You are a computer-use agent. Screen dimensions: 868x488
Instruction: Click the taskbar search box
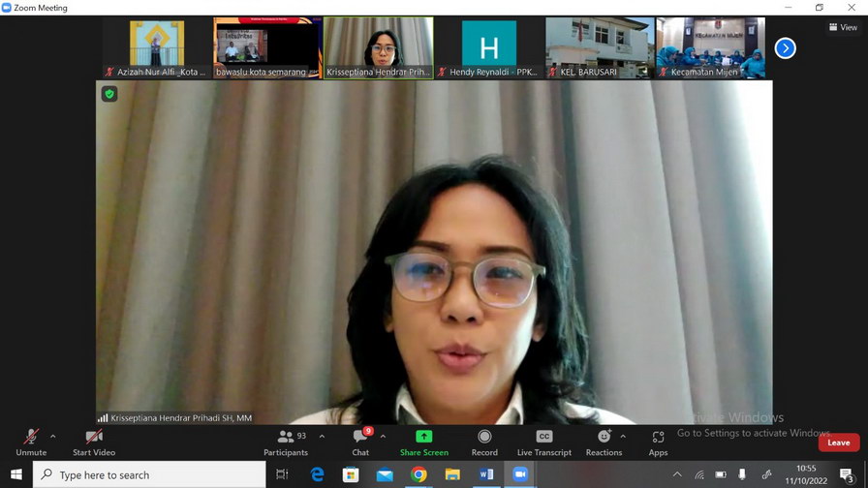pos(149,474)
